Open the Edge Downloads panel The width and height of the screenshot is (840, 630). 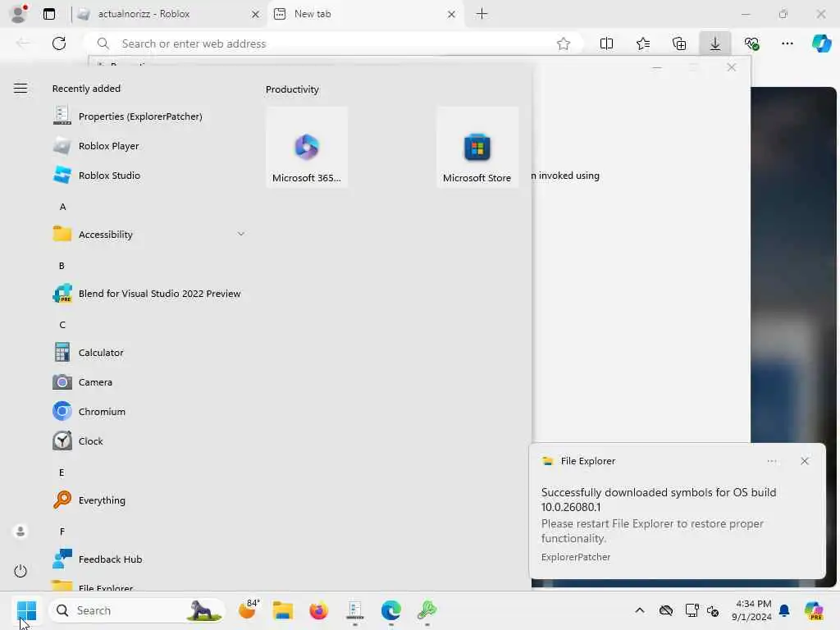[714, 44]
